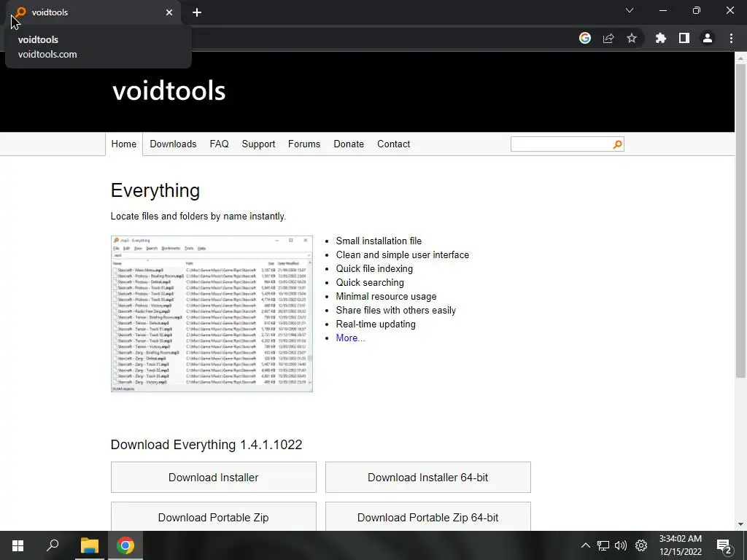Open the Chrome three-dot menu
This screenshot has height=560, width=747.
click(x=731, y=38)
